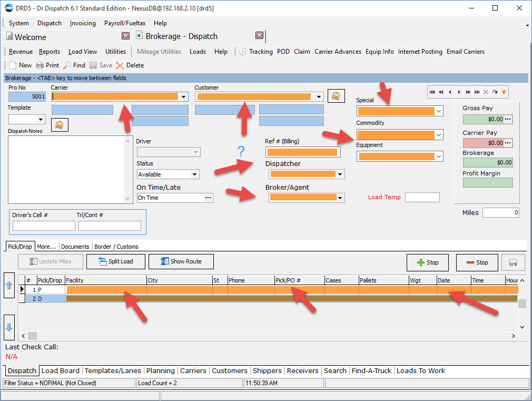Go to next record in navigator
This screenshot has height=401, width=532.
[x=459, y=92]
